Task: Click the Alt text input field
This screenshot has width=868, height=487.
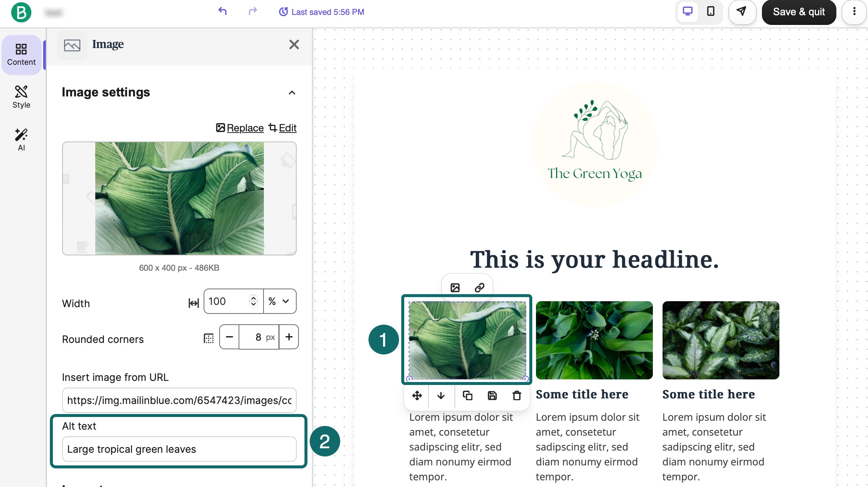Action: tap(179, 449)
